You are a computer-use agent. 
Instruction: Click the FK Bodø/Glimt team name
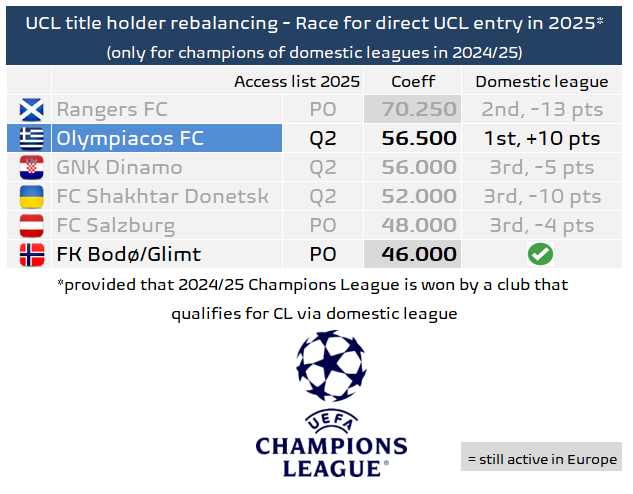[x=128, y=254]
